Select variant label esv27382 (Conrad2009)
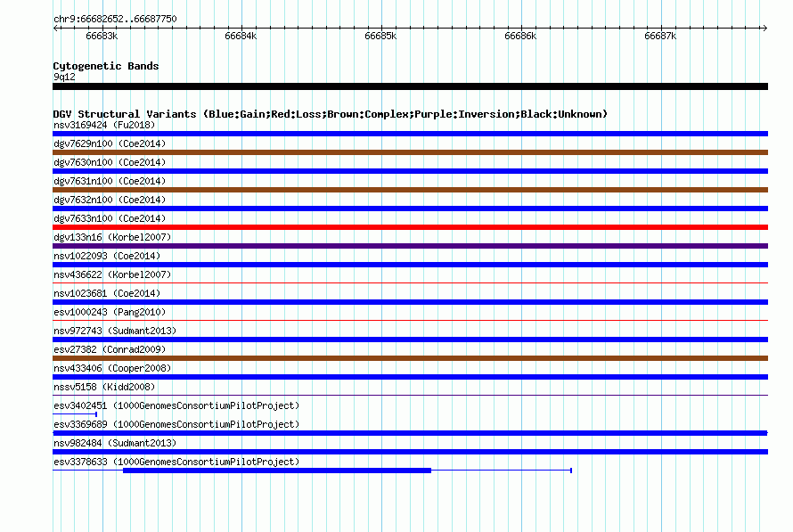Viewport: 793px width, 532px height. point(110,349)
